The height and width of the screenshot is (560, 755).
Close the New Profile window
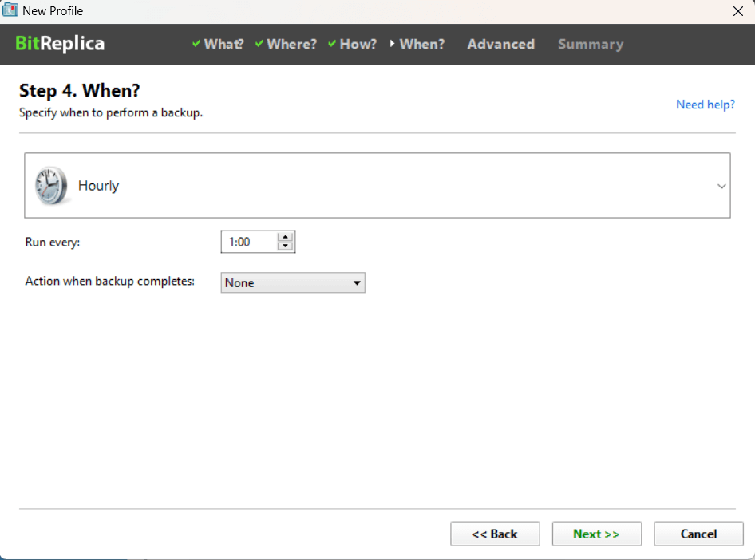(x=737, y=11)
